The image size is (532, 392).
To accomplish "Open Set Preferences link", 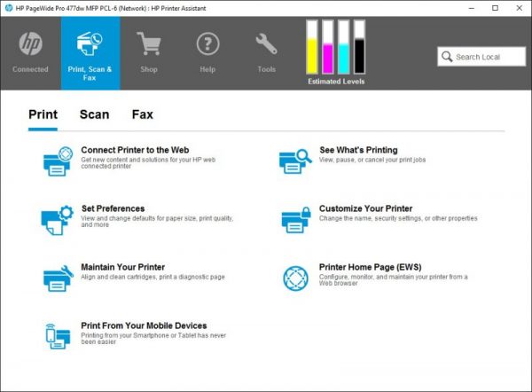I will coord(113,208).
